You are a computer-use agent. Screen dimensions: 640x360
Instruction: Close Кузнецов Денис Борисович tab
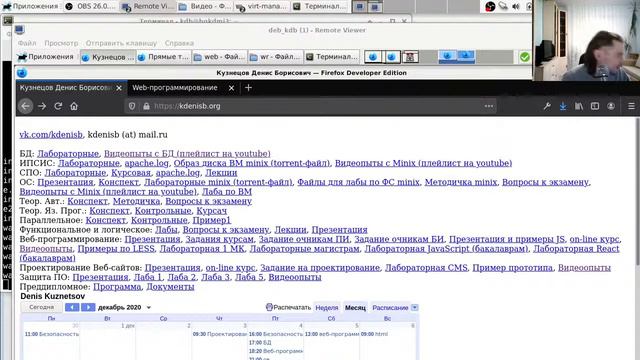point(119,88)
